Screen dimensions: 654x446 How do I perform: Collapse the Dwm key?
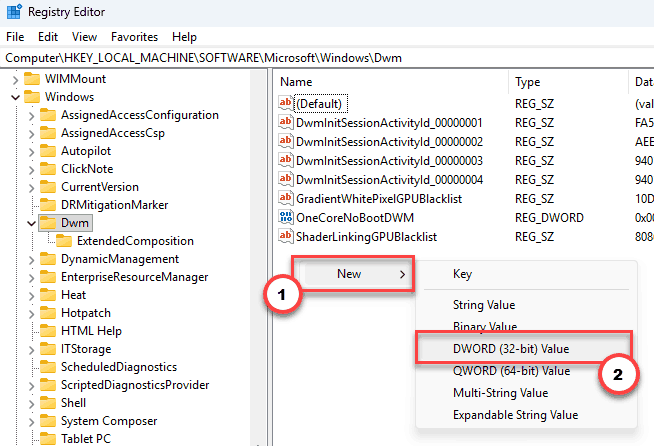[x=31, y=224]
